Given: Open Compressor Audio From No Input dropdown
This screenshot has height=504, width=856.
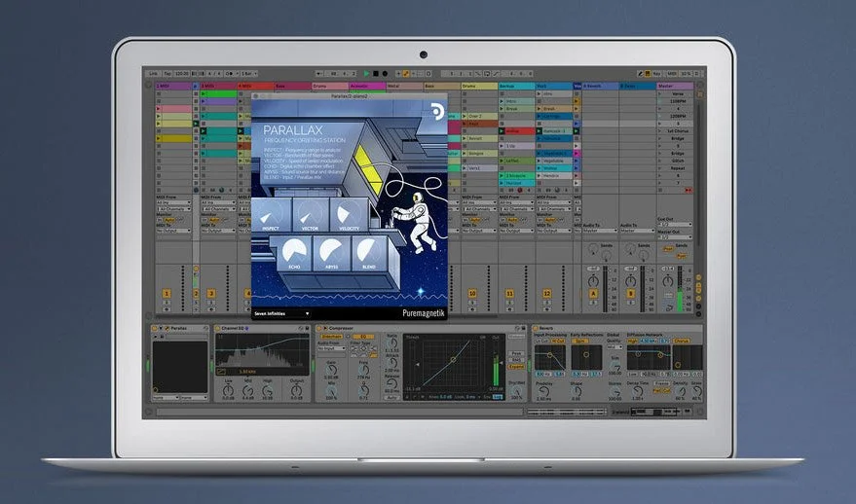Looking at the screenshot, I should 331,348.
